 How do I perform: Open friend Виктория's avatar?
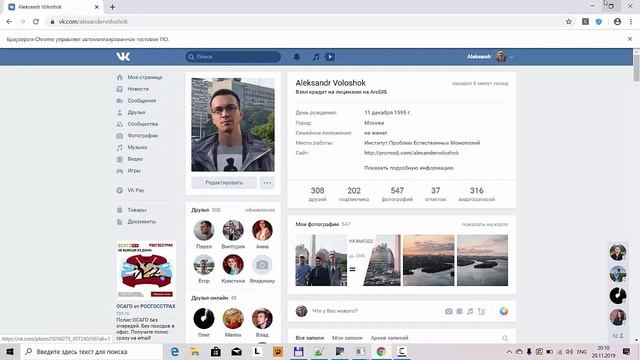(233, 230)
